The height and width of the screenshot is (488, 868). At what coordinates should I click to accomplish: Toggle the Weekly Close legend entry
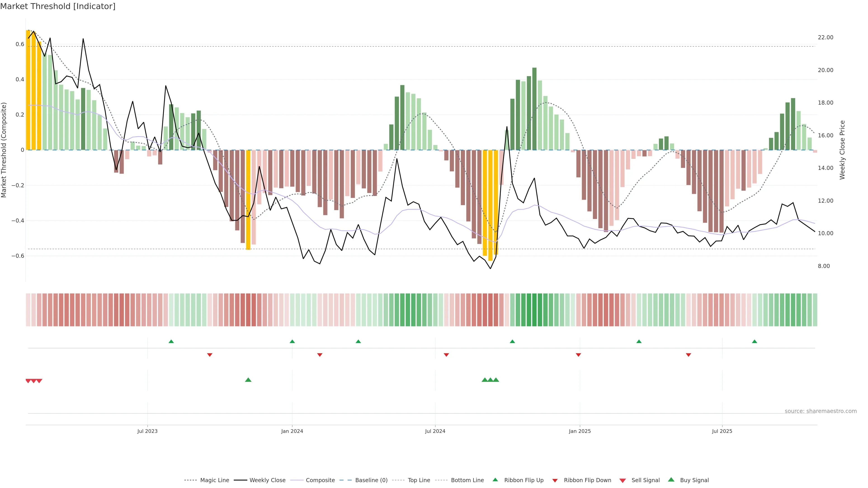(x=267, y=480)
